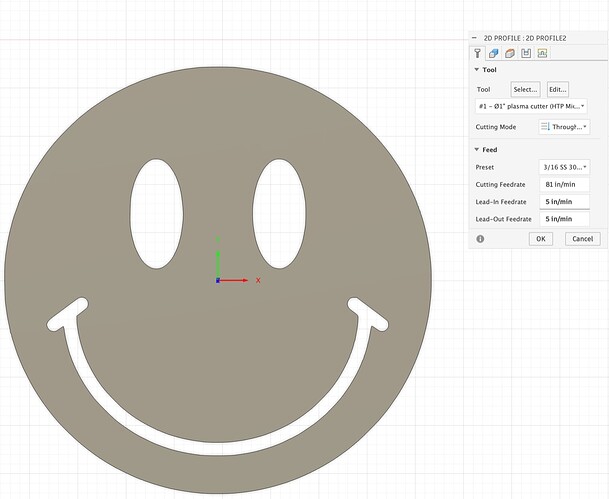Open the Cutting Mode dropdown
609x499 pixels.
point(563,127)
